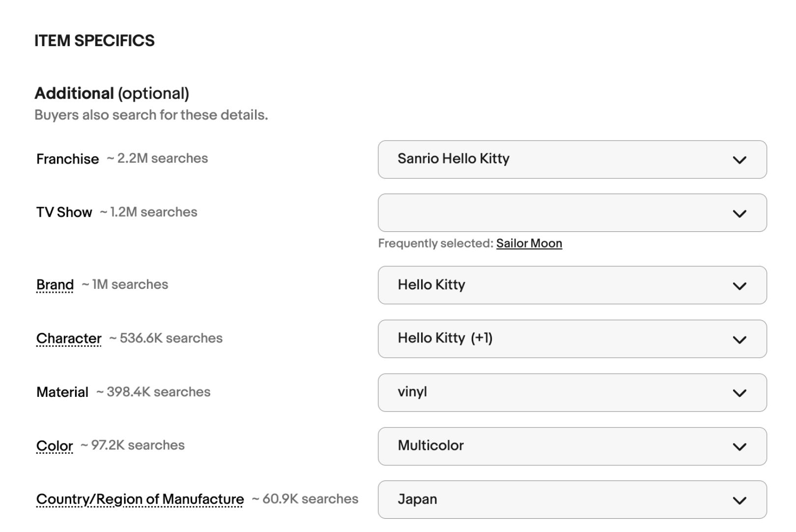Select the Sailor Moon frequently selected link
Screen dimensions: 796x532
(x=529, y=243)
